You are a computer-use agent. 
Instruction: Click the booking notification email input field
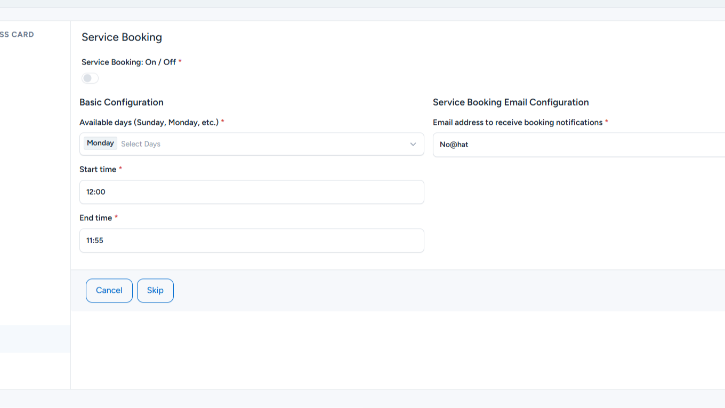(580, 144)
